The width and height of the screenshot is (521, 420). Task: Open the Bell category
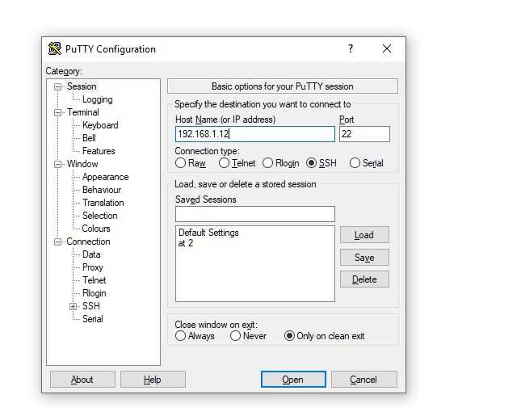point(89,138)
